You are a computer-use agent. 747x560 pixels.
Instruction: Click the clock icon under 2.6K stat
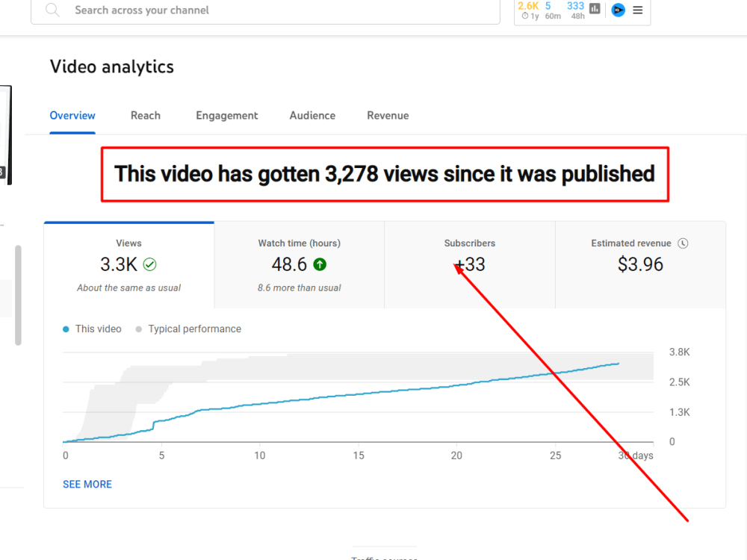point(525,15)
